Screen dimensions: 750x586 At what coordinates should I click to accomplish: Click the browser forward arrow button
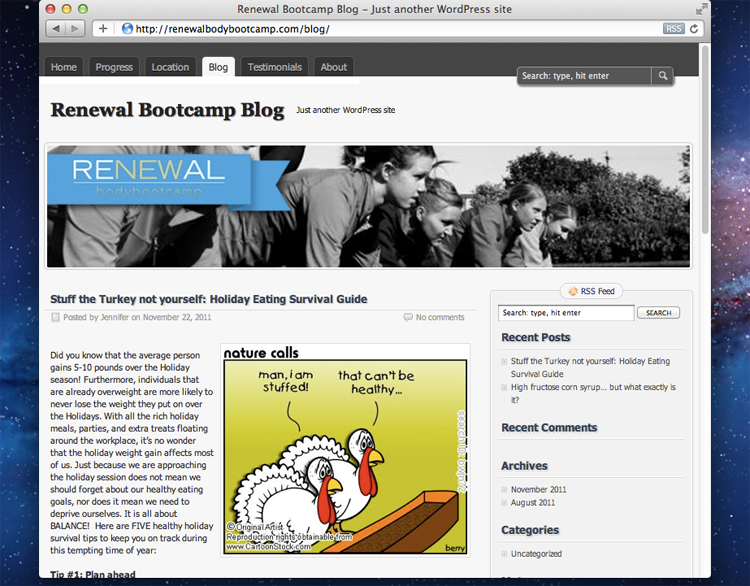click(x=76, y=29)
